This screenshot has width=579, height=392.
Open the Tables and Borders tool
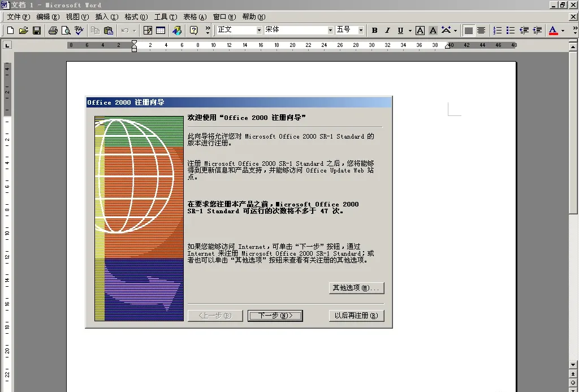pos(148,31)
